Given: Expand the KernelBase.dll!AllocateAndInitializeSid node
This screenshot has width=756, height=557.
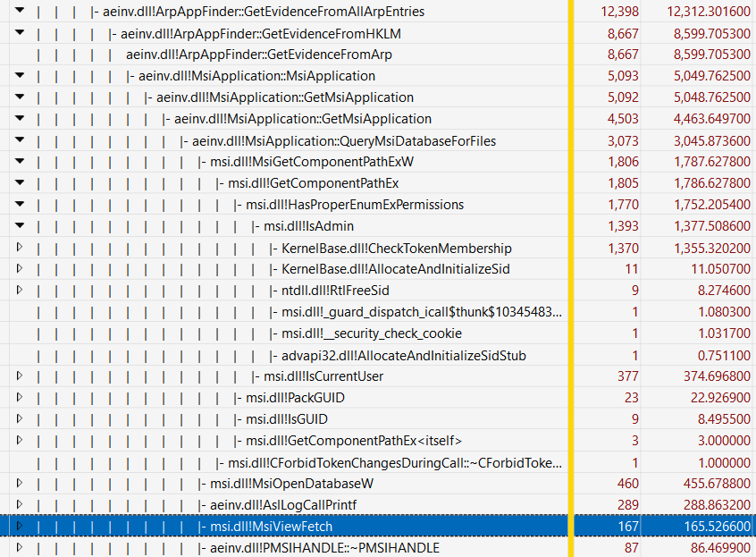Looking at the screenshot, I should (x=20, y=269).
